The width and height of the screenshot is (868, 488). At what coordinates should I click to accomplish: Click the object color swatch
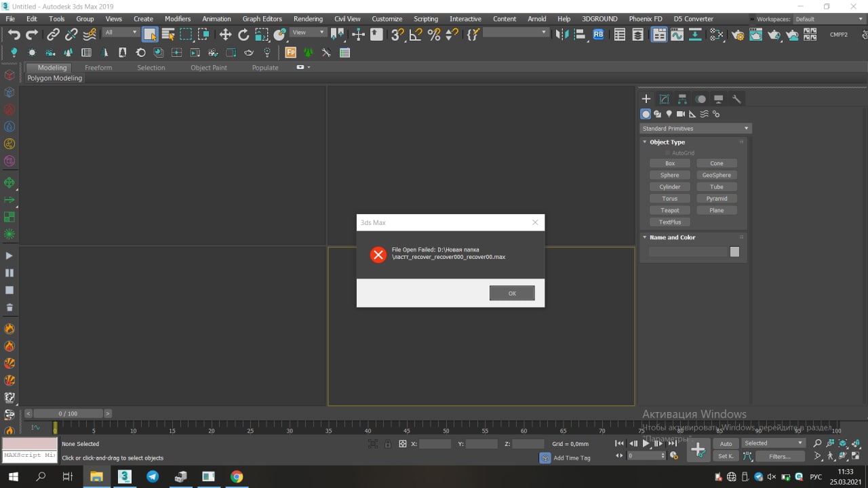tap(734, 251)
